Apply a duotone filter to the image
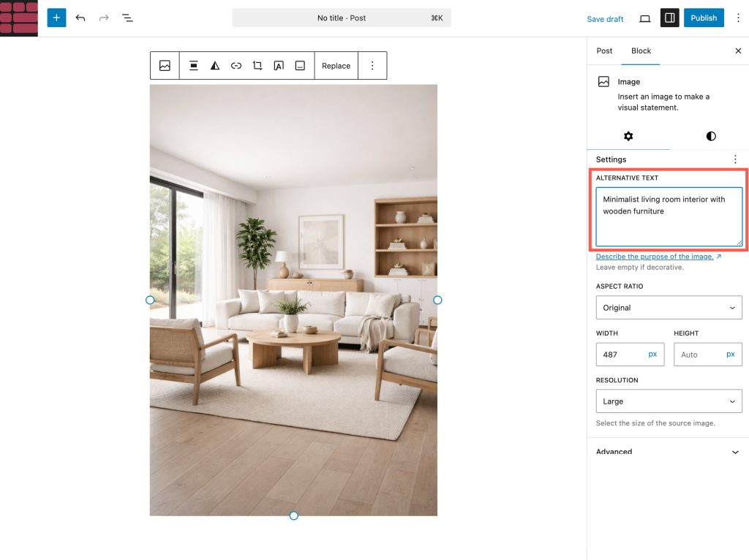The width and height of the screenshot is (749, 560). tap(215, 66)
